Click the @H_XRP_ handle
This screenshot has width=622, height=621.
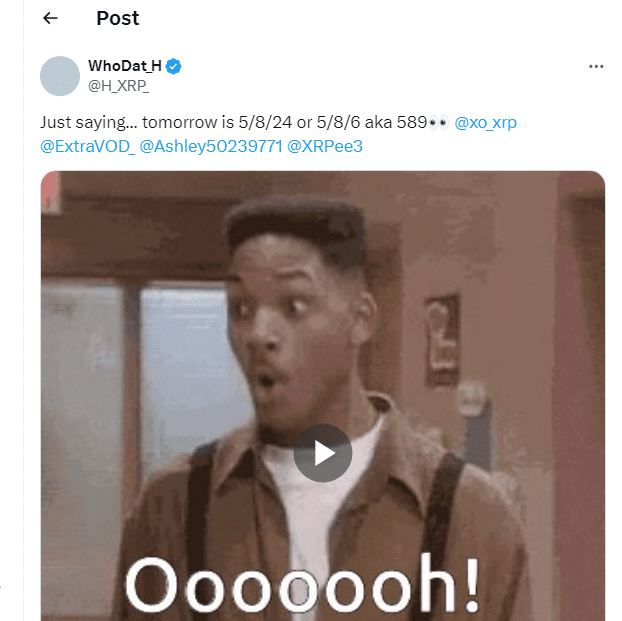point(118,86)
